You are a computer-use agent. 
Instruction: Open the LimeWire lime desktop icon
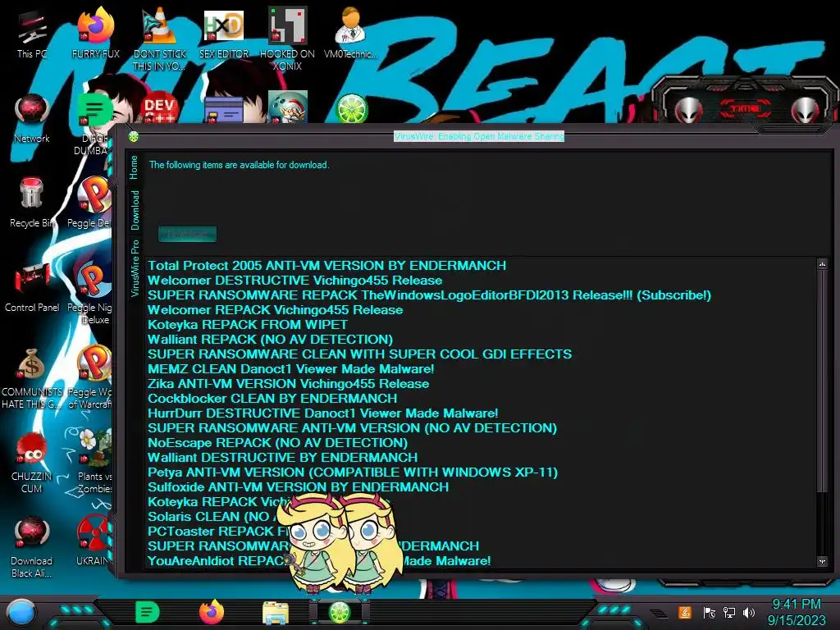point(351,109)
